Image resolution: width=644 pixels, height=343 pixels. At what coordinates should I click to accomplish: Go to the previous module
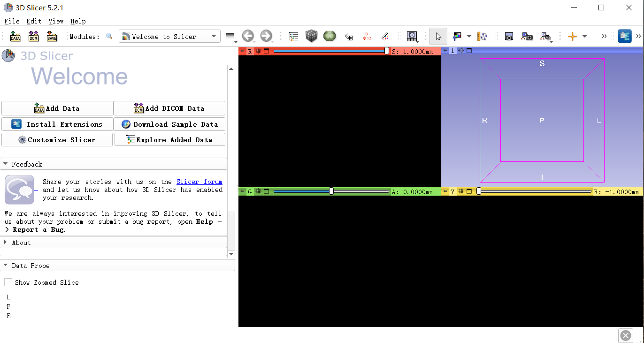(248, 36)
